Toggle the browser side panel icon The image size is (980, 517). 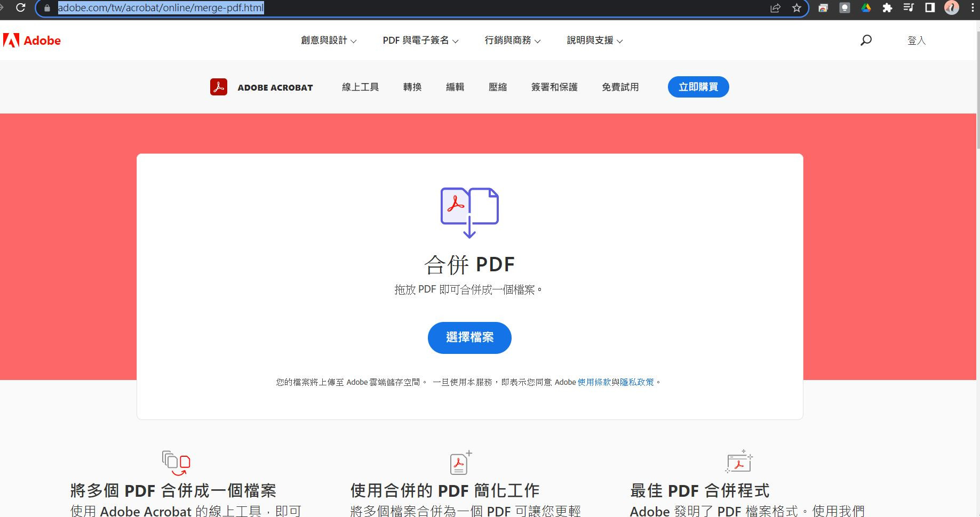(930, 7)
